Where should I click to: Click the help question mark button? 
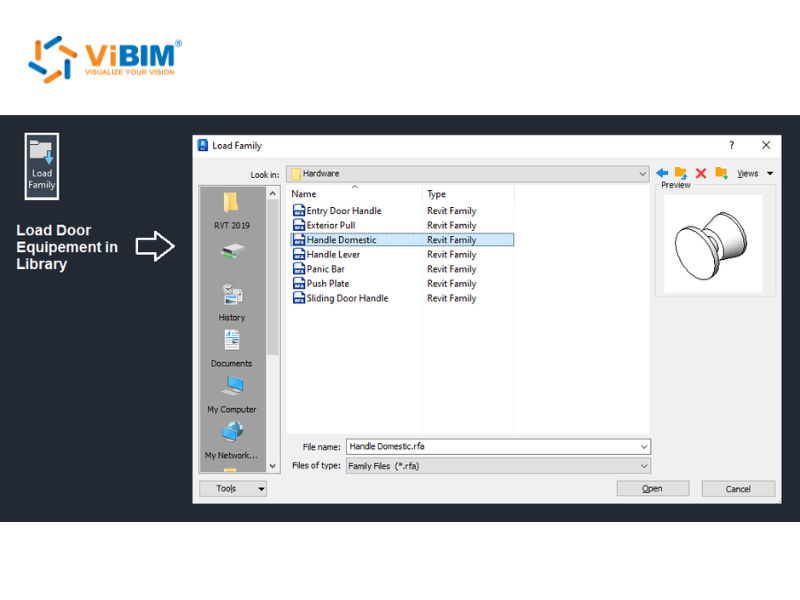pos(732,145)
